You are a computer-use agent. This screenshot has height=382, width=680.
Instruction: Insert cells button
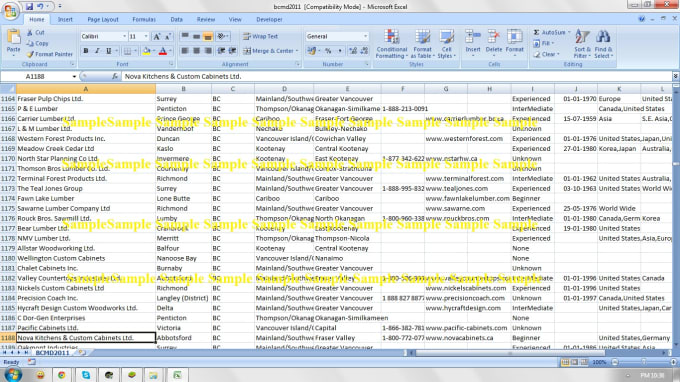coord(473,42)
